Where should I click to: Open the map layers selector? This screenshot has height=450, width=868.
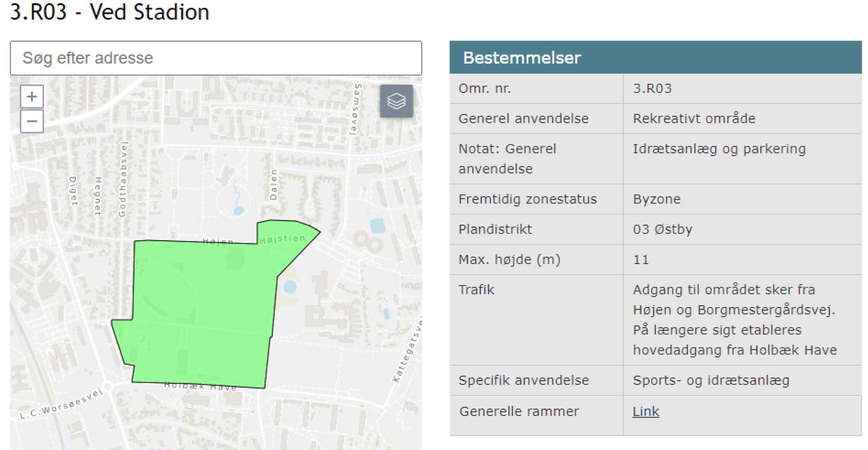click(x=396, y=101)
